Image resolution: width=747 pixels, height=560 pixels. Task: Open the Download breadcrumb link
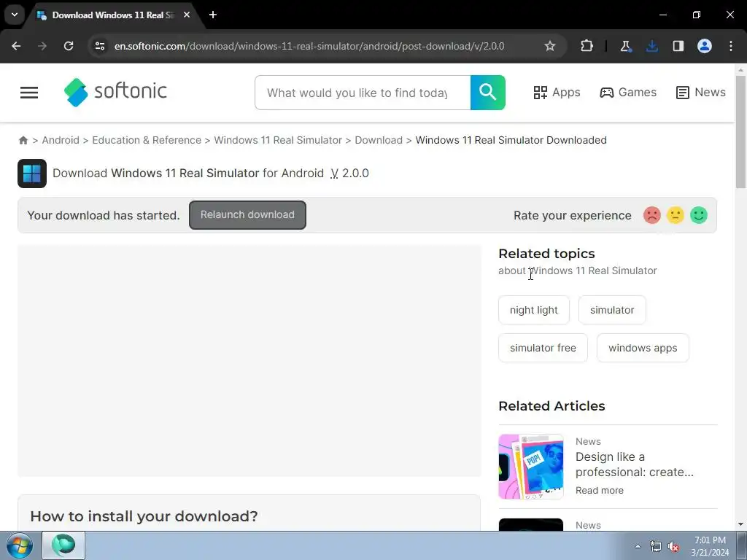(379, 140)
